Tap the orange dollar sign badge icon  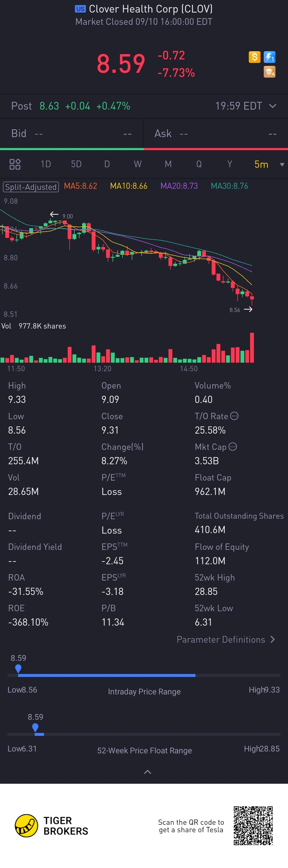(x=255, y=57)
